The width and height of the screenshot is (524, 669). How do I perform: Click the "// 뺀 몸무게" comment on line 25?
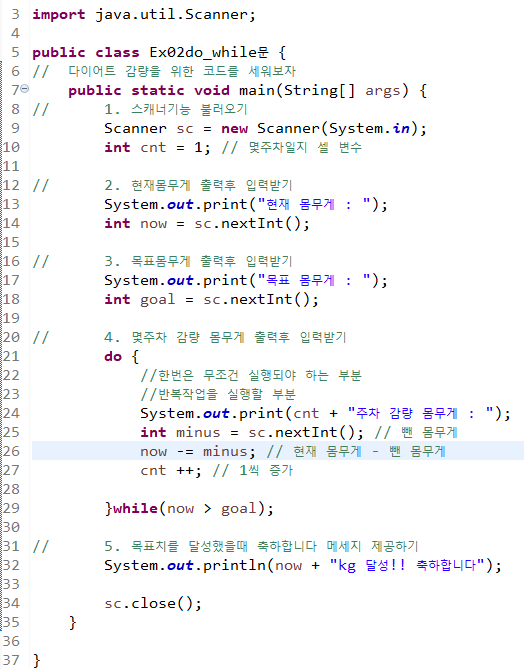pyautogui.click(x=416, y=432)
